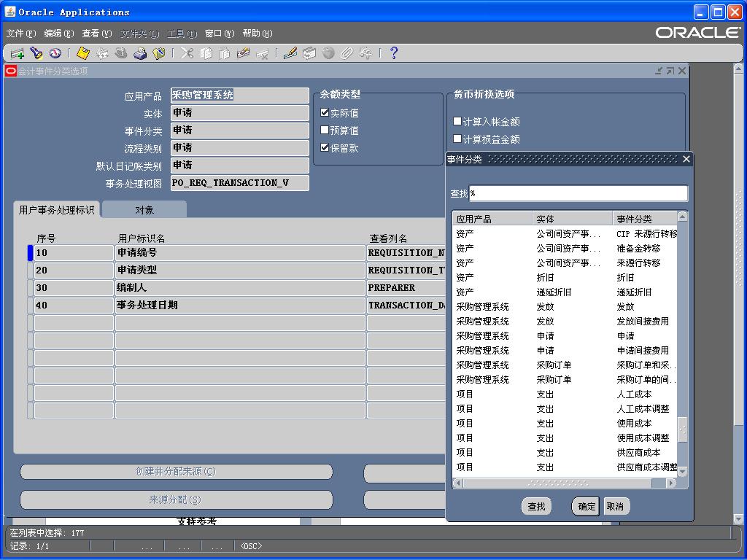747x560 pixels.
Task: Click the Delete Record toolbar icon
Action: [x=262, y=53]
